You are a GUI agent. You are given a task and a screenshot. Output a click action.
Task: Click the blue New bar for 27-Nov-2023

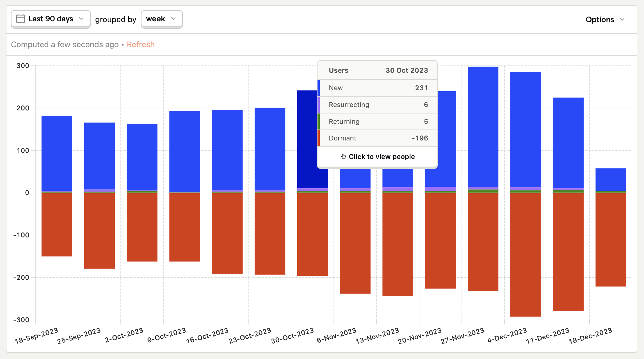tap(483, 127)
